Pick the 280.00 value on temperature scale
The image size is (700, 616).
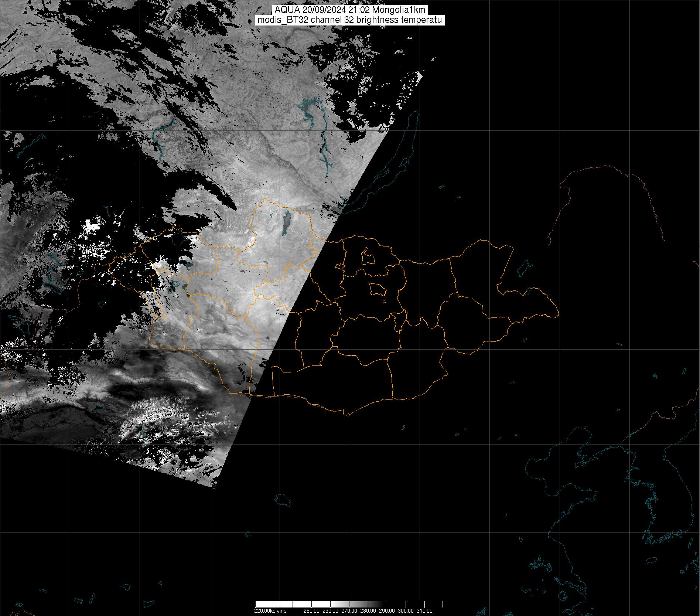(x=368, y=611)
